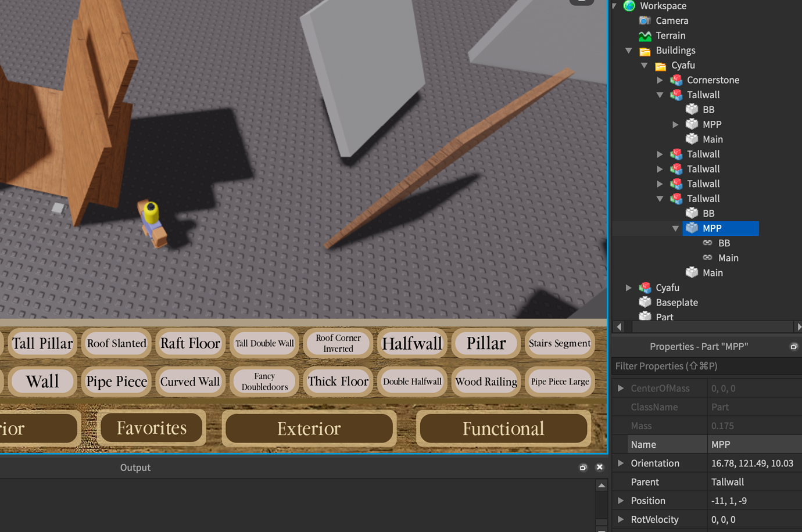
Task: Pick the Pipe Piece Large button
Action: [x=560, y=382]
